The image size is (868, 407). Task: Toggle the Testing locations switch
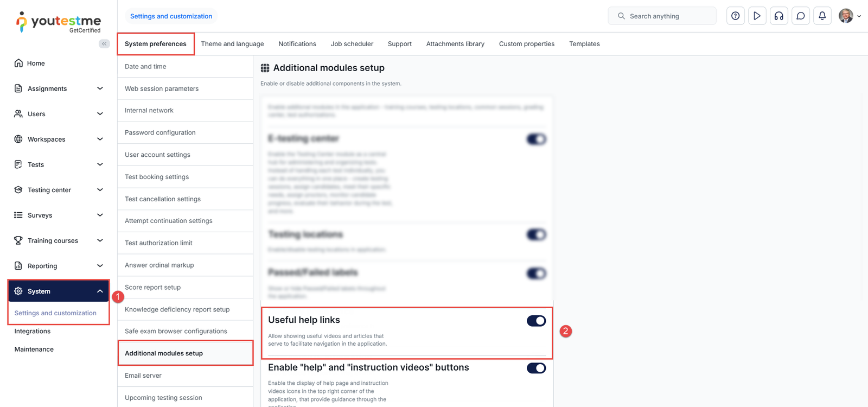coord(536,234)
